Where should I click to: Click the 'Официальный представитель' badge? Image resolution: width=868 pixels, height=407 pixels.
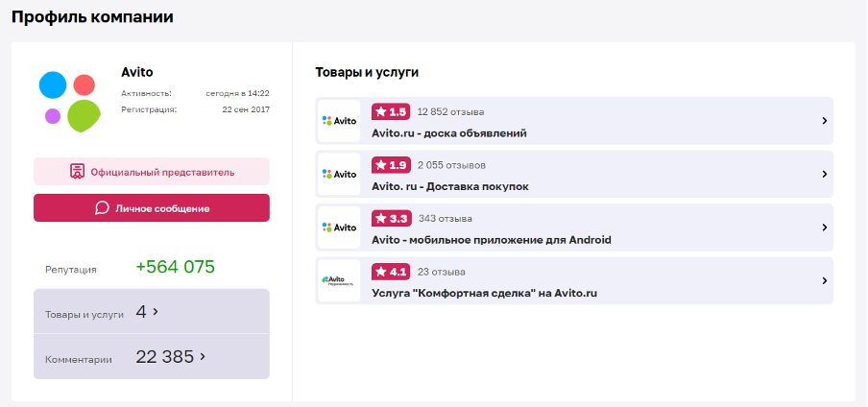pos(152,172)
